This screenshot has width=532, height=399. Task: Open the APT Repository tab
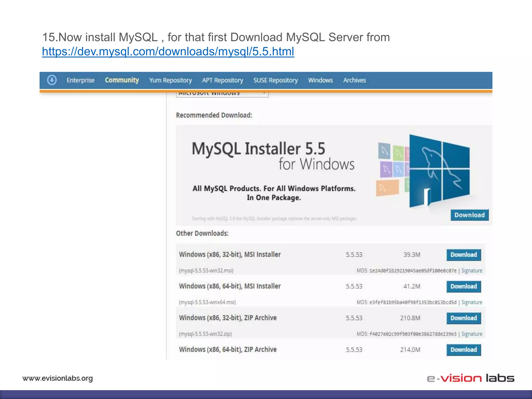coord(223,80)
